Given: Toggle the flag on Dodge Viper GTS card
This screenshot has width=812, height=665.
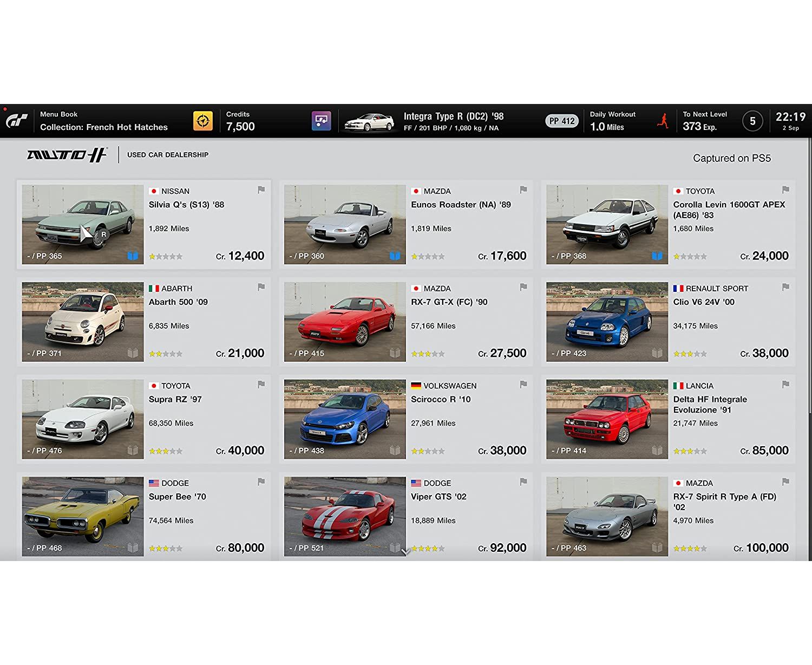Looking at the screenshot, I should tap(523, 481).
